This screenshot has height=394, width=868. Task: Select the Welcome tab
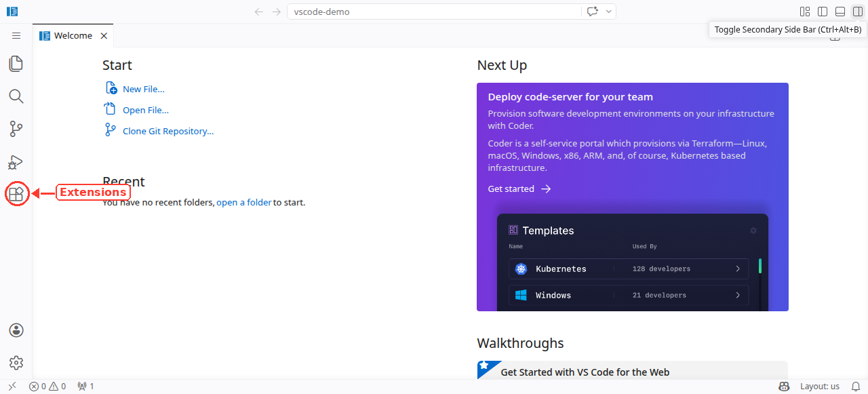pyautogui.click(x=73, y=35)
